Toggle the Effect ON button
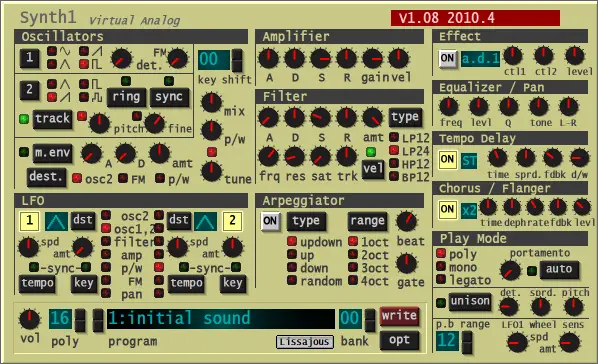 447,59
